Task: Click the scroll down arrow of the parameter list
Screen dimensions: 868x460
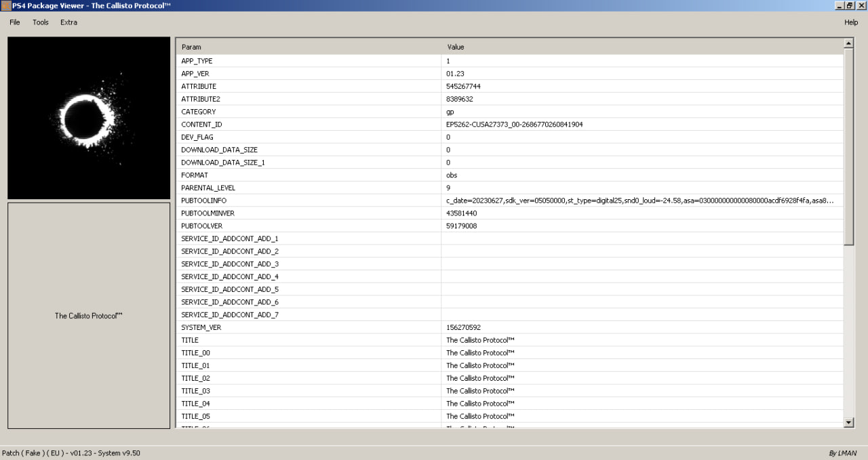Action: (848, 422)
